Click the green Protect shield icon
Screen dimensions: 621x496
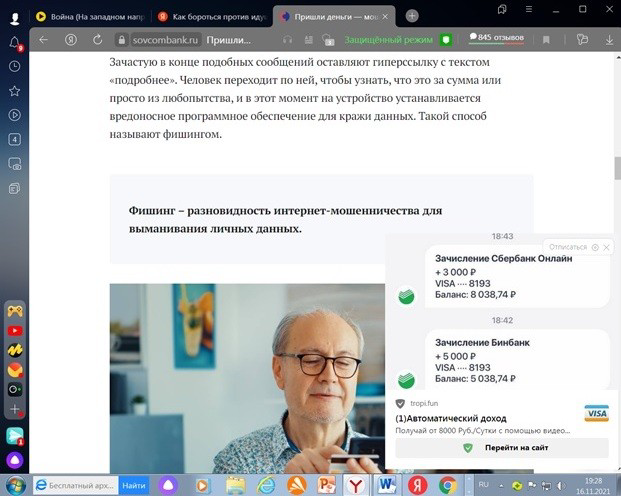pos(447,39)
